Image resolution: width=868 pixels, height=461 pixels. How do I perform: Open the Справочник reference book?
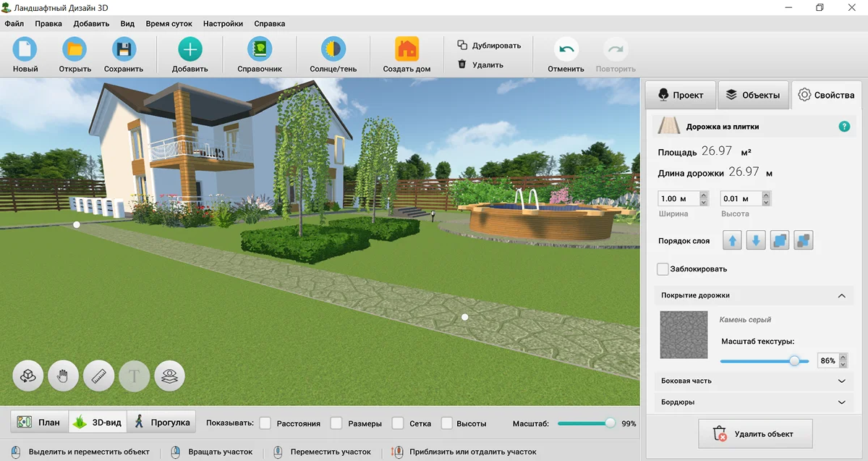[x=259, y=50]
